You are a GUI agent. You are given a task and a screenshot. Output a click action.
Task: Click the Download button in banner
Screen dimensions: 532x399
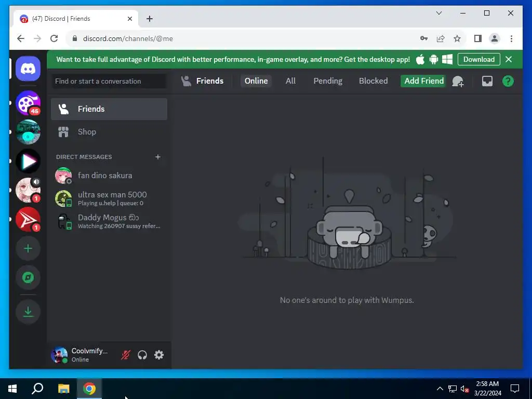[478, 59]
